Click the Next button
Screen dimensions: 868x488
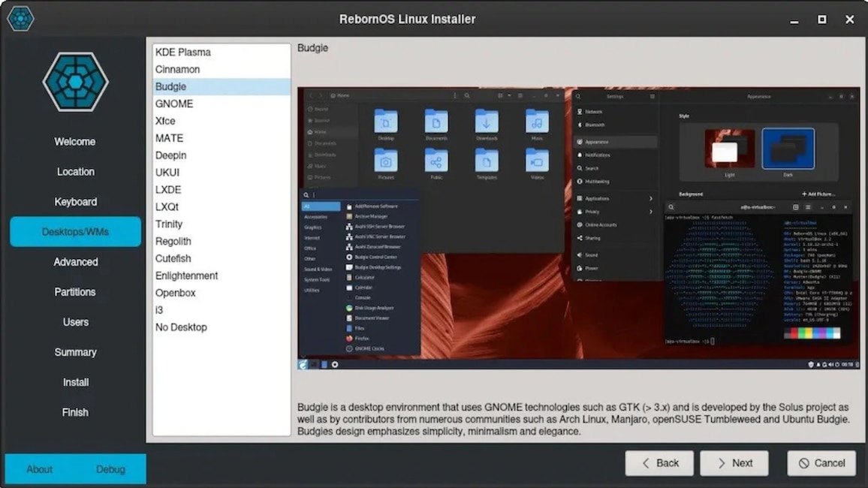click(734, 463)
